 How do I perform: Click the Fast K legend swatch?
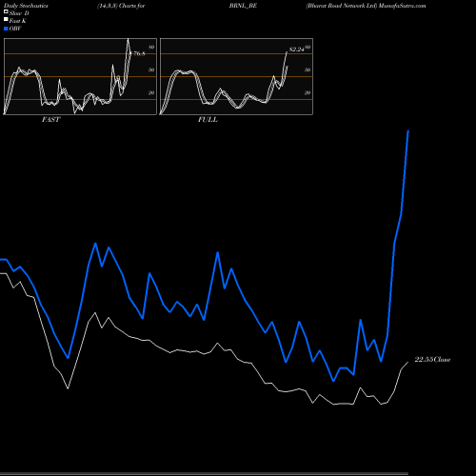coord(6,20)
